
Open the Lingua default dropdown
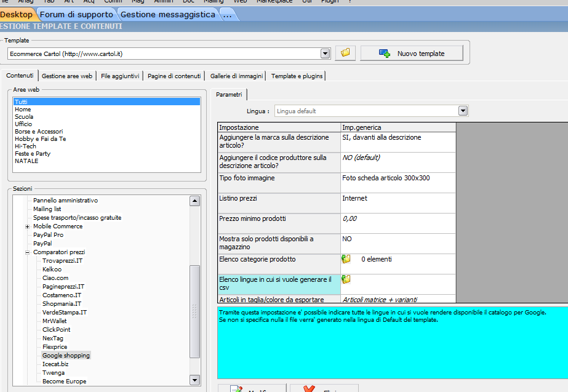(x=463, y=111)
